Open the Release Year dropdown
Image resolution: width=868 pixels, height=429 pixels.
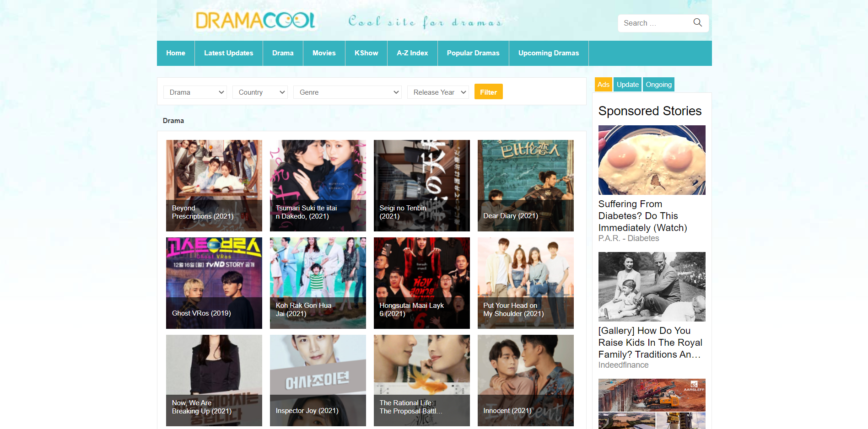pyautogui.click(x=437, y=92)
